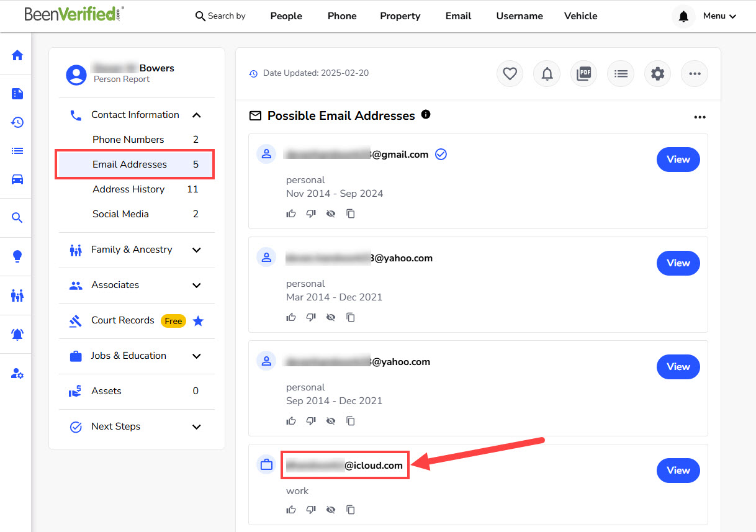Thumbs up the Mar 2014 yahoo email
Image resolution: width=756 pixels, height=532 pixels.
291,317
